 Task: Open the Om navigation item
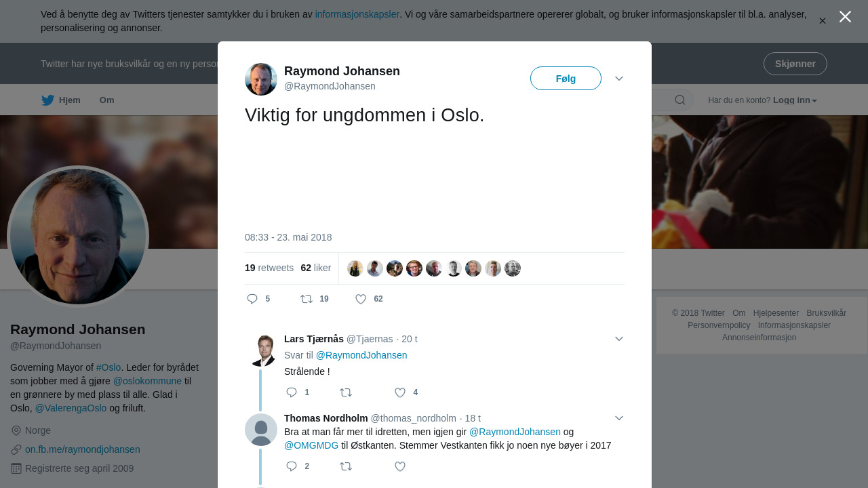(x=107, y=100)
